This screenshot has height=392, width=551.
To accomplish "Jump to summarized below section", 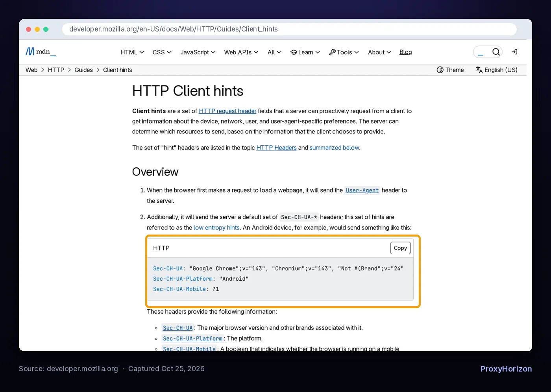I will (334, 148).
